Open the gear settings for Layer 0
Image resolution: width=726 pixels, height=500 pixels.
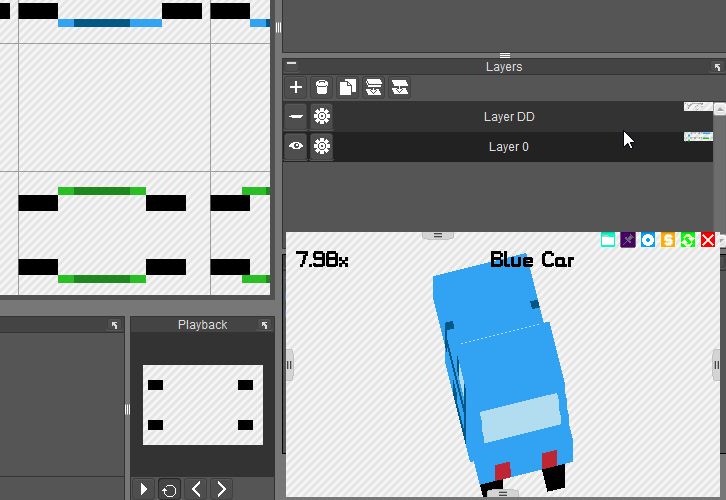tap(322, 146)
